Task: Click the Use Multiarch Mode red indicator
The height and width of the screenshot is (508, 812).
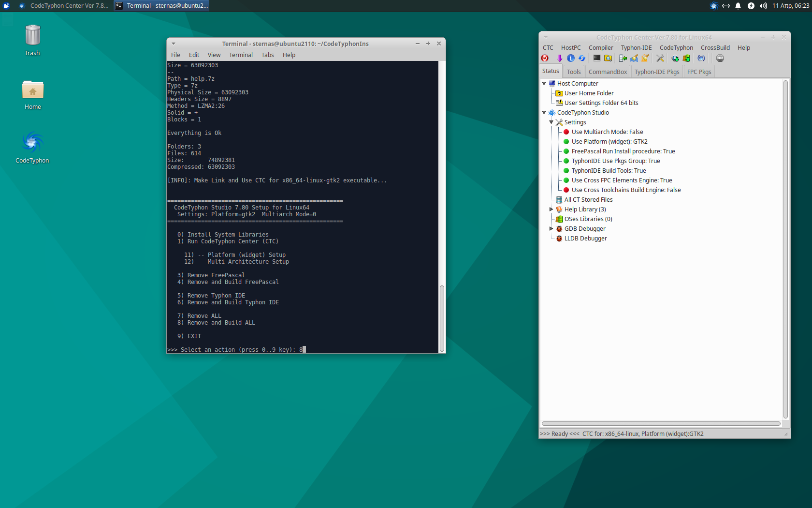Action: click(566, 132)
